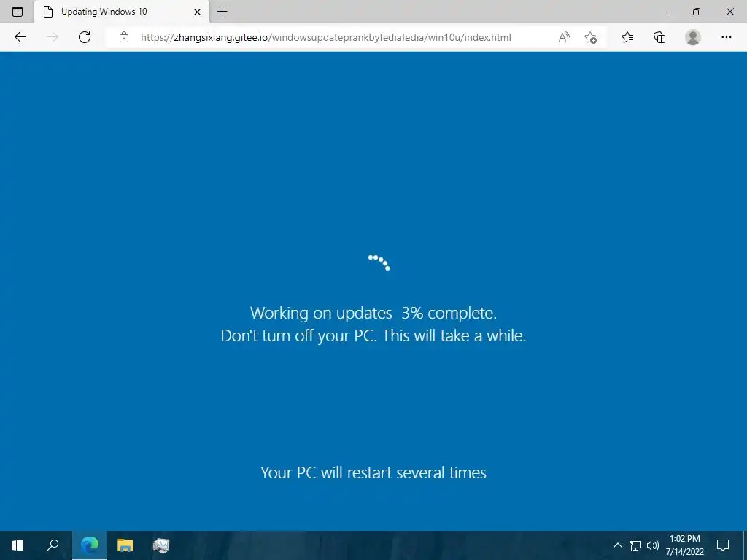Click the URL address bar
Image resolution: width=747 pixels, height=560 pixels.
pos(325,37)
